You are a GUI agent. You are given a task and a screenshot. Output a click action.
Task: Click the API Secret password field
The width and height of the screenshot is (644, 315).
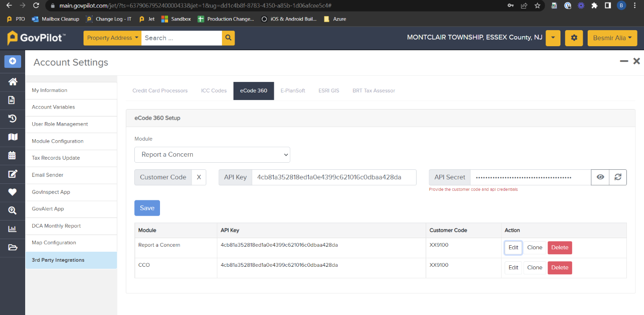(x=530, y=177)
